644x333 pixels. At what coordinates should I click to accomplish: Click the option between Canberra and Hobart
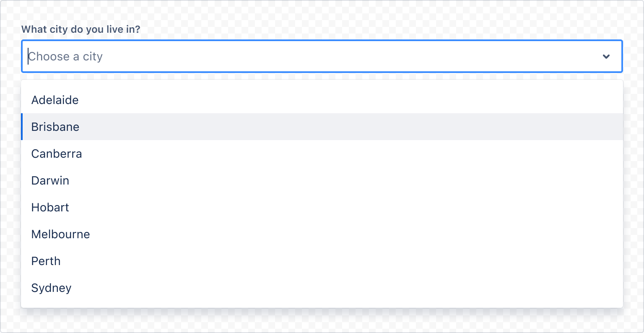[50, 180]
